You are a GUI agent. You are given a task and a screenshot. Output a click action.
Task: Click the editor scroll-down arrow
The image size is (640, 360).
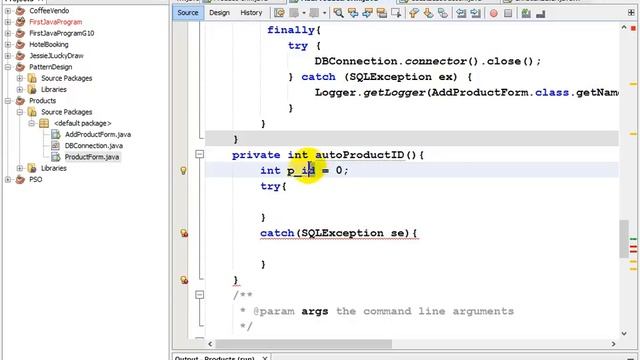624,333
